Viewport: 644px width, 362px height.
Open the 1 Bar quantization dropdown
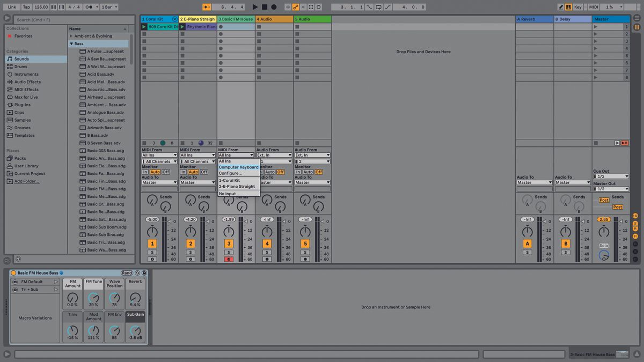(109, 7)
